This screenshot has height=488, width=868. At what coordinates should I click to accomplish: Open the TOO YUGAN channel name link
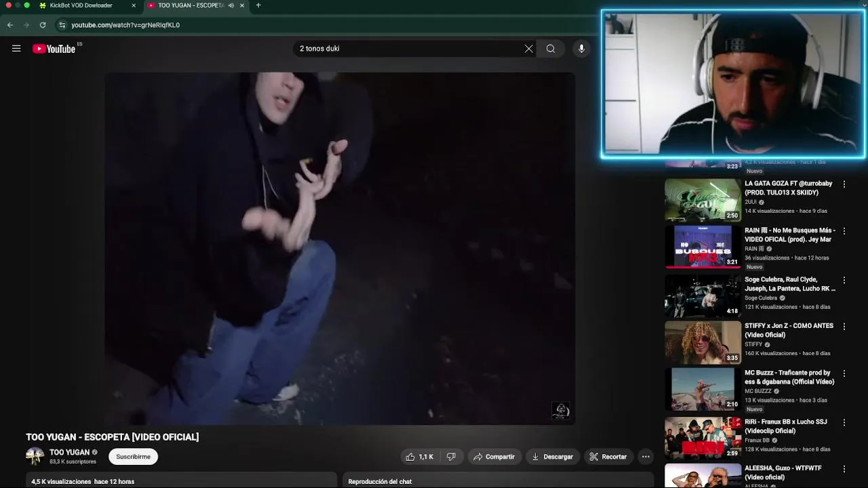coord(69,452)
